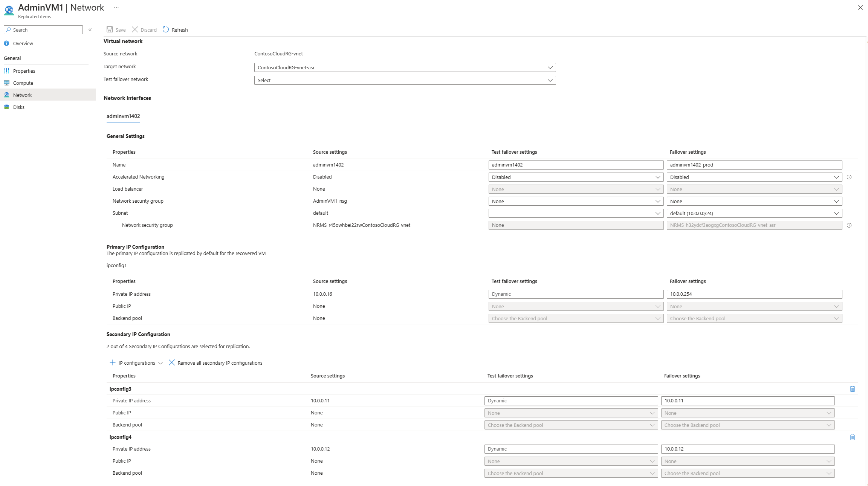Click Remove all secondary IP configurations
The width and height of the screenshot is (868, 486).
[216, 362]
